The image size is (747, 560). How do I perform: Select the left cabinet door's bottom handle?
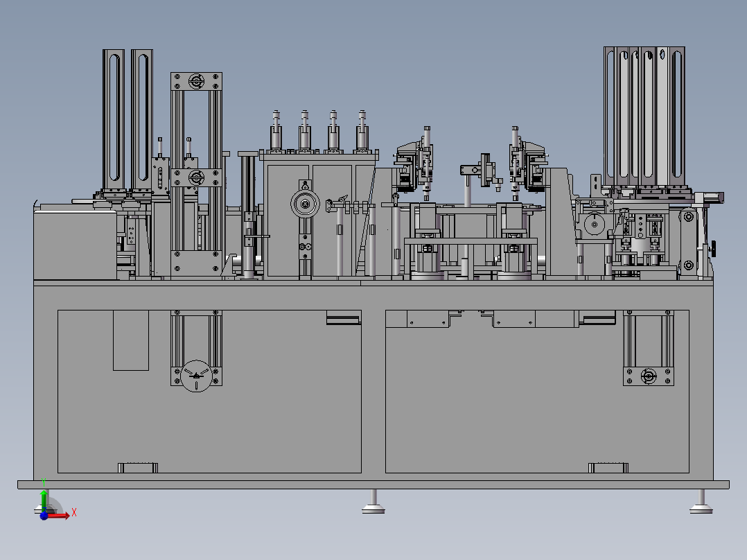138,468
